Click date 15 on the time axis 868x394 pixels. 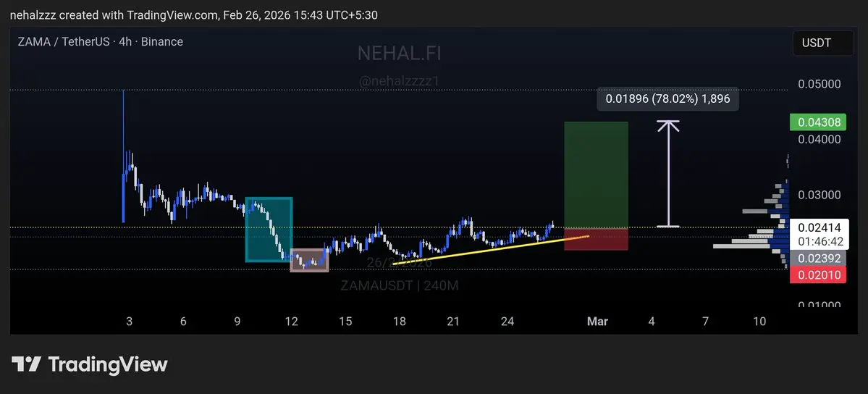(345, 322)
